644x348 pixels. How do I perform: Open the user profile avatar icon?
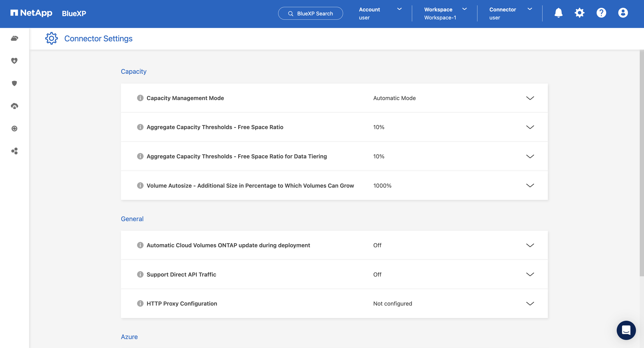coord(623,13)
